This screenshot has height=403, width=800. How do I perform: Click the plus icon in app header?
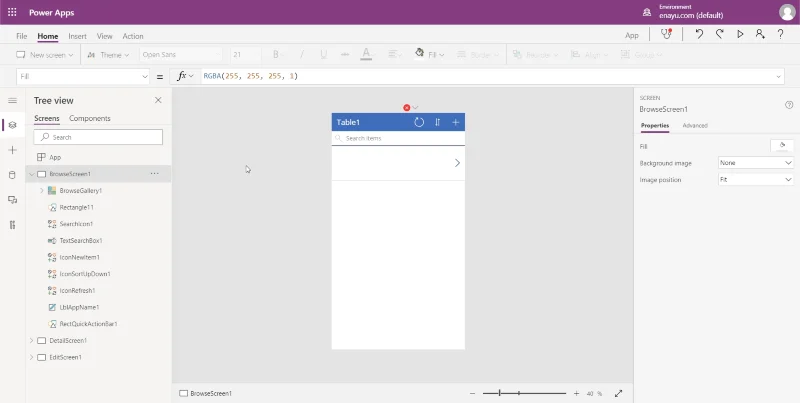(x=456, y=122)
